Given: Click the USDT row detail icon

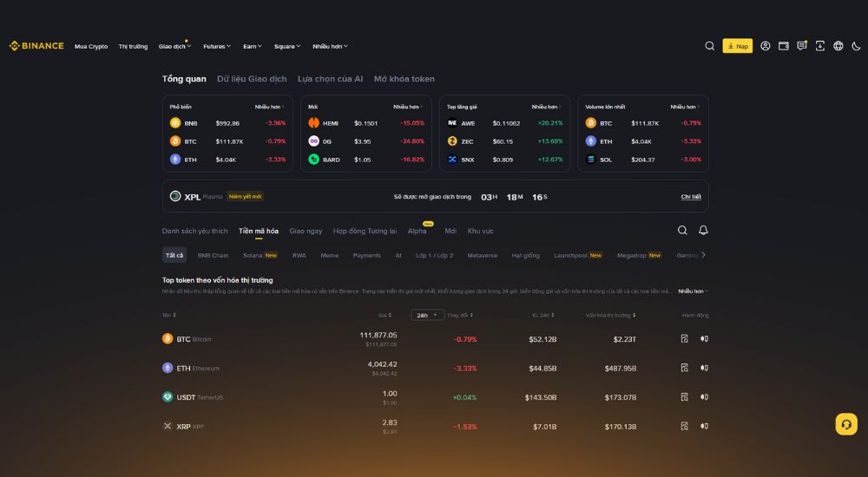Looking at the screenshot, I should point(684,397).
